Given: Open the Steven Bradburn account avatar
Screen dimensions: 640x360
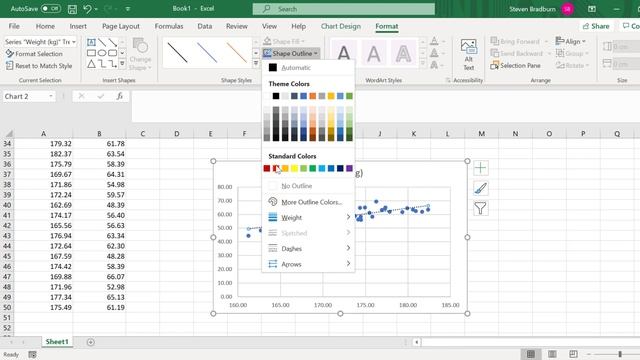Looking at the screenshot, I should click(x=567, y=9).
